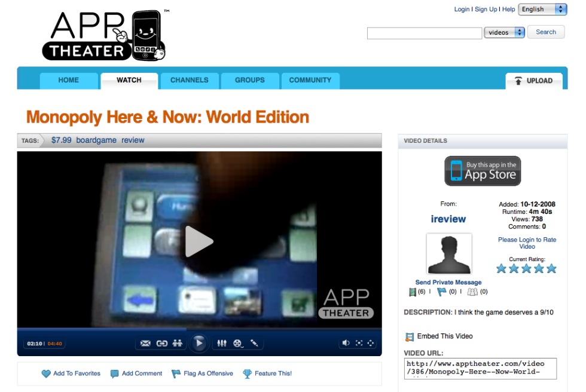Click the App Theater logo
The image size is (586, 392).
click(x=105, y=35)
